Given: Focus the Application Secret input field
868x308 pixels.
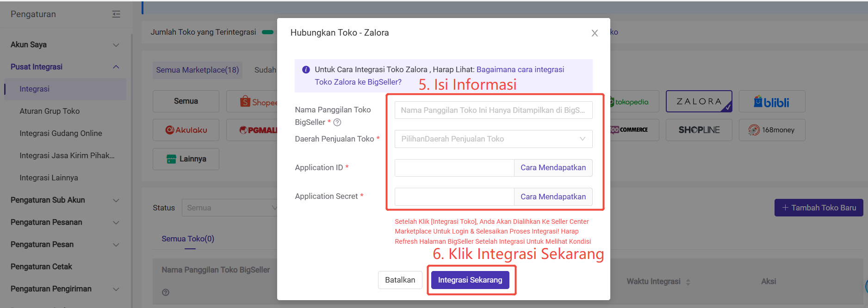Looking at the screenshot, I should pyautogui.click(x=454, y=197).
